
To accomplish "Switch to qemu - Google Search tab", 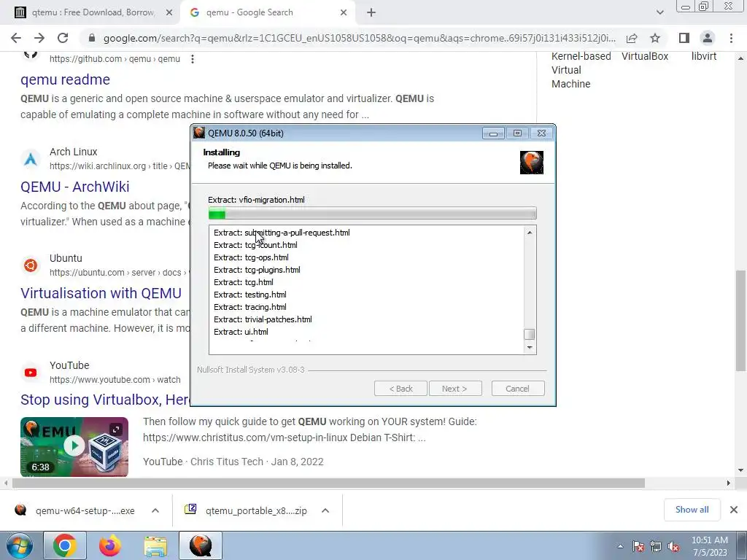I will pyautogui.click(x=267, y=12).
